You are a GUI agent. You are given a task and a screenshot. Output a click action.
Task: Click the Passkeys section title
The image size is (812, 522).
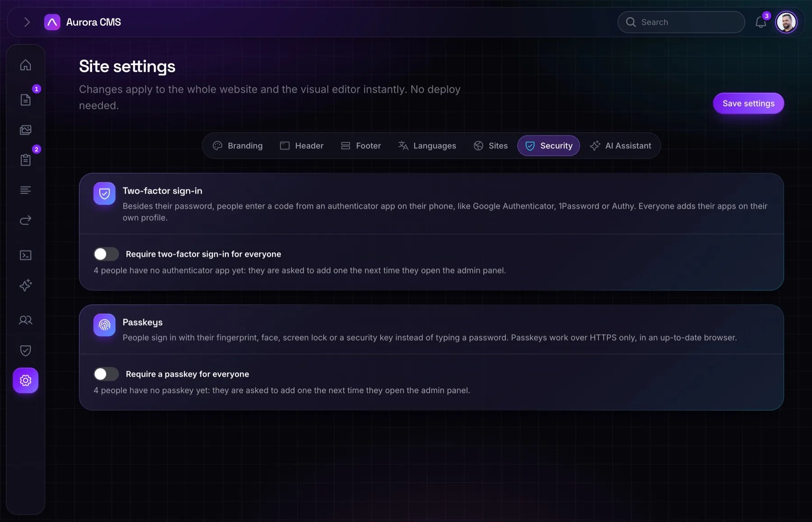tap(143, 322)
